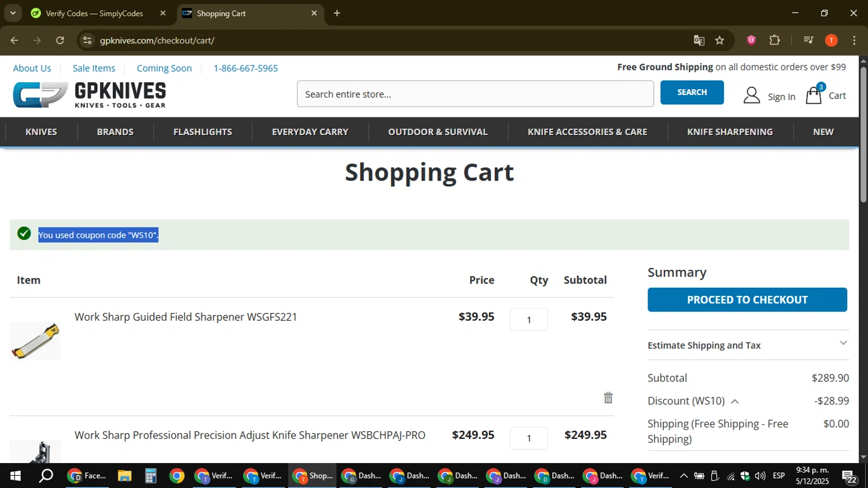Click the address bar URL
The width and height of the screenshot is (868, 488).
pos(157,40)
